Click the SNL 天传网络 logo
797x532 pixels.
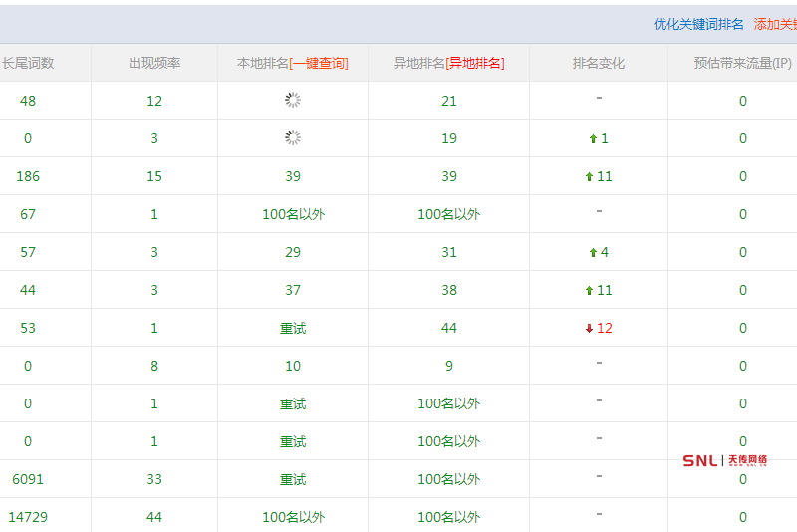(724, 460)
